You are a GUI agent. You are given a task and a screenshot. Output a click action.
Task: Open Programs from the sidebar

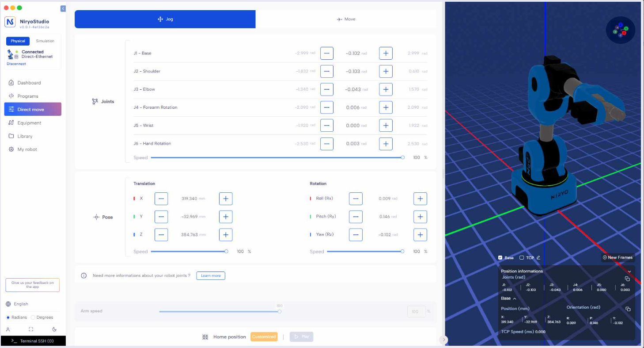[28, 96]
